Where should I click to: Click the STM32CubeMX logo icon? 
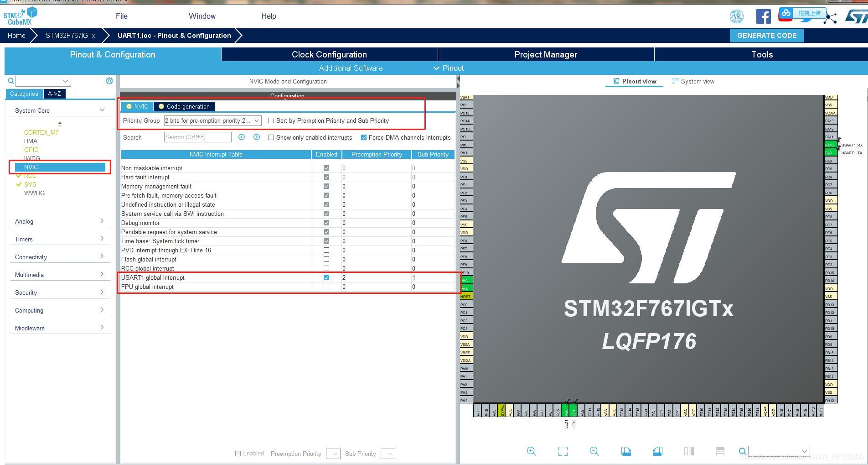pyautogui.click(x=20, y=16)
